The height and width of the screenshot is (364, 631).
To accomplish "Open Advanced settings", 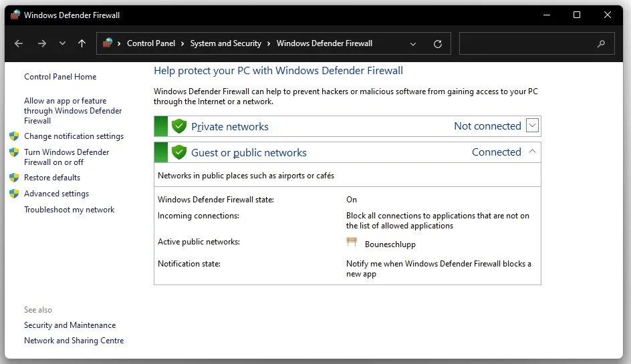I will coord(56,194).
